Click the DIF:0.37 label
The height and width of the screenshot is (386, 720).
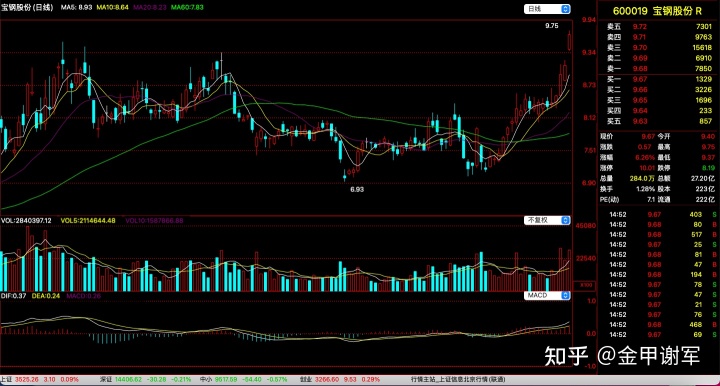click(13, 296)
